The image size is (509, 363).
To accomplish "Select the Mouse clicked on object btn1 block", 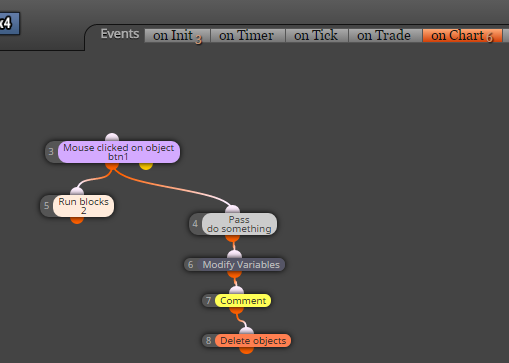I will pyautogui.click(x=119, y=152).
